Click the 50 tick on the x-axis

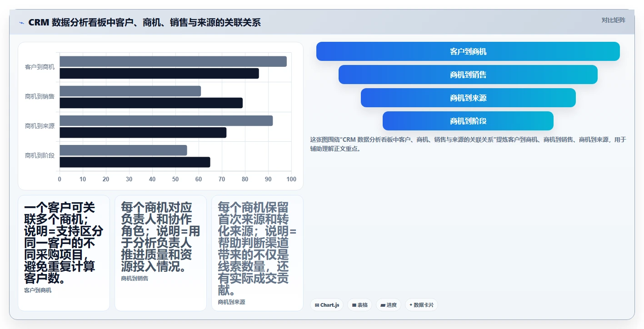pyautogui.click(x=175, y=179)
